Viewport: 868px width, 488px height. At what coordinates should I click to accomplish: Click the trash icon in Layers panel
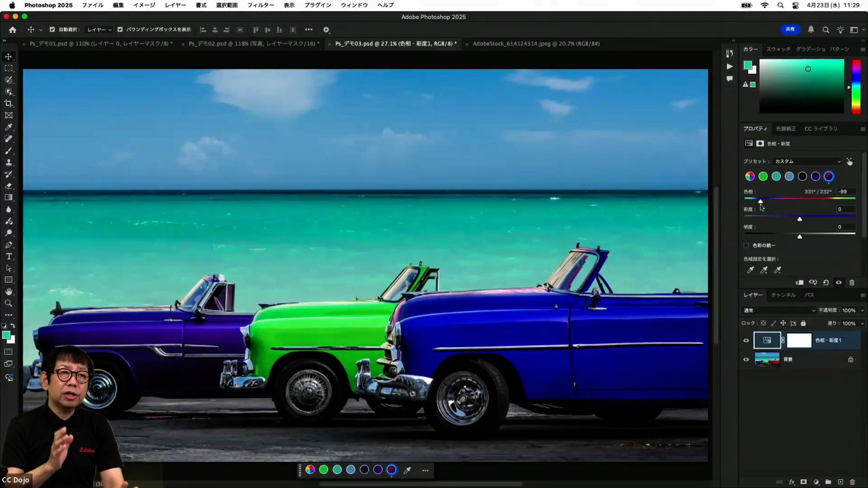(x=852, y=482)
